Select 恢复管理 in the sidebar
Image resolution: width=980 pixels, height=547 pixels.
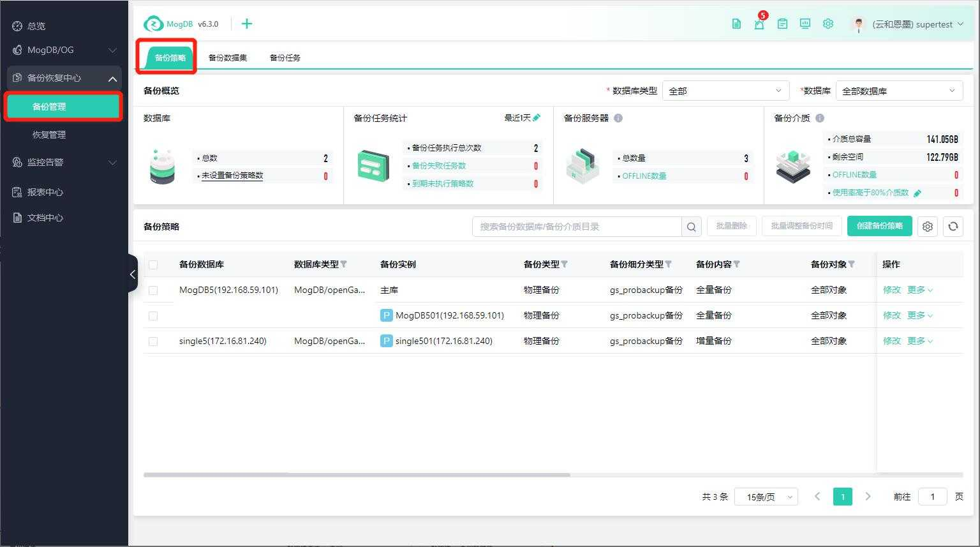[x=49, y=135]
